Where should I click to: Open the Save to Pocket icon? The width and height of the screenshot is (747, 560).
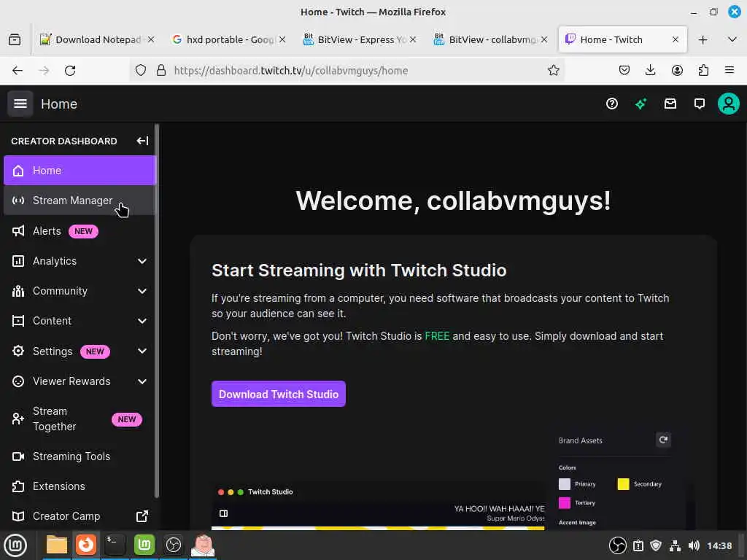coord(624,71)
